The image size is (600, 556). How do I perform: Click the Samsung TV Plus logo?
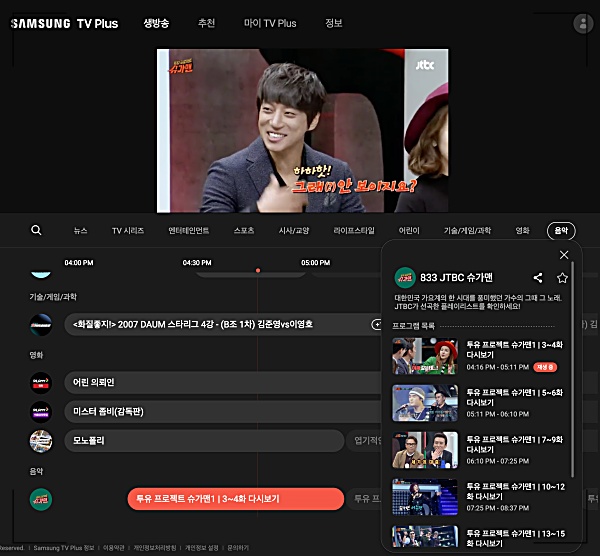65,23
